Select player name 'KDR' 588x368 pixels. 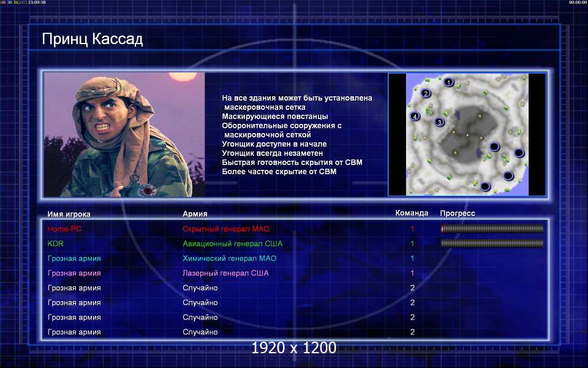56,243
